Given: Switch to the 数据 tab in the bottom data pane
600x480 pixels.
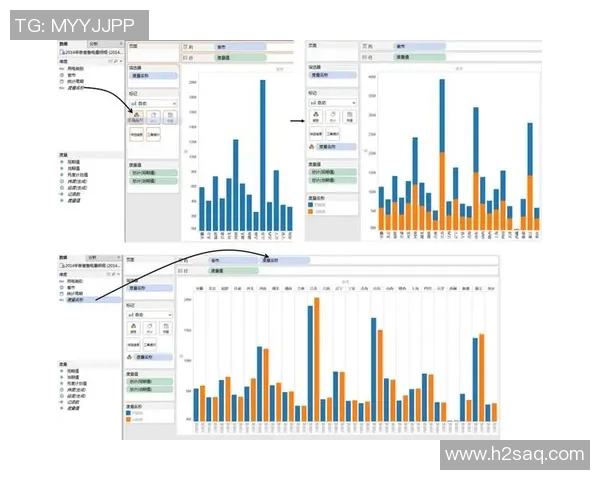Looking at the screenshot, I should [x=65, y=258].
